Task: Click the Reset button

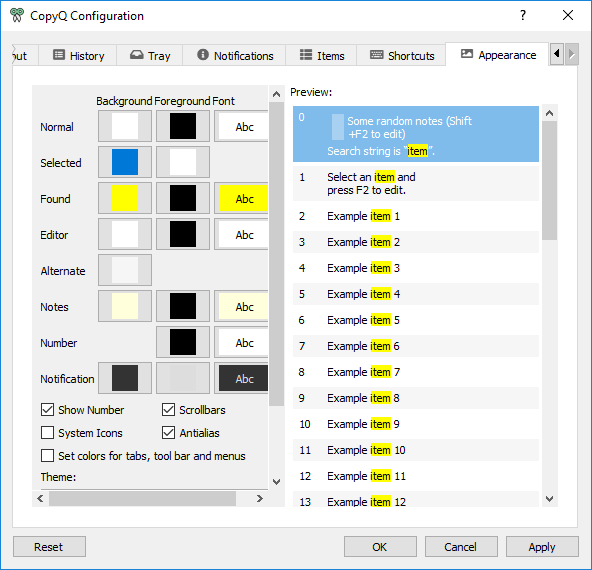Action: pos(49,547)
